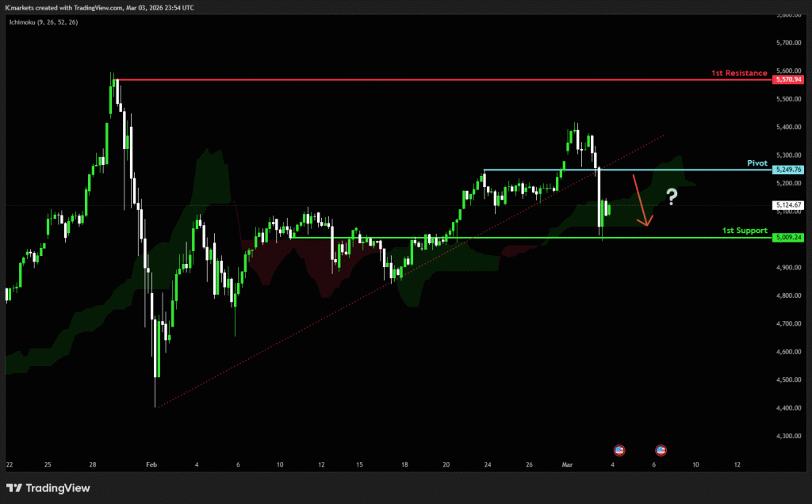Click the 4,300.00 label on price axis

pos(787,437)
